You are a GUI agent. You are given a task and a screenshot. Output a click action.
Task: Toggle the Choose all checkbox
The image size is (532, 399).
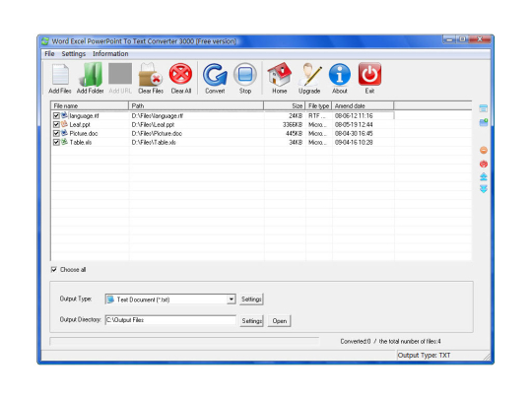click(53, 270)
